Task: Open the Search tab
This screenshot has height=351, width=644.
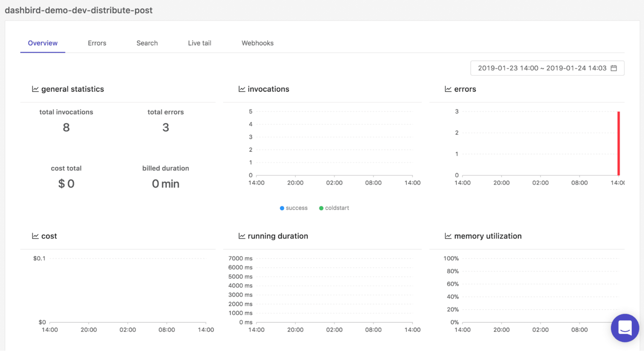Action: 147,43
